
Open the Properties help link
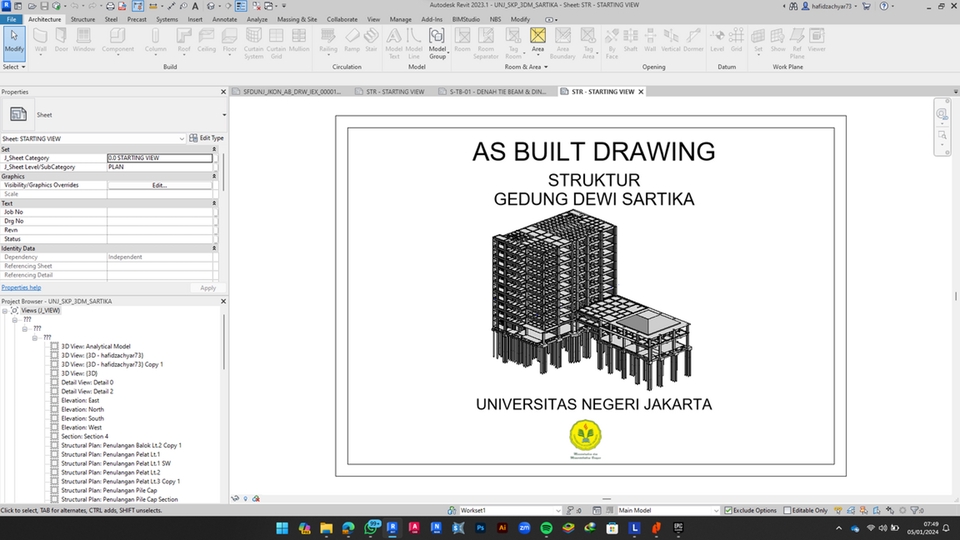[x=21, y=287]
